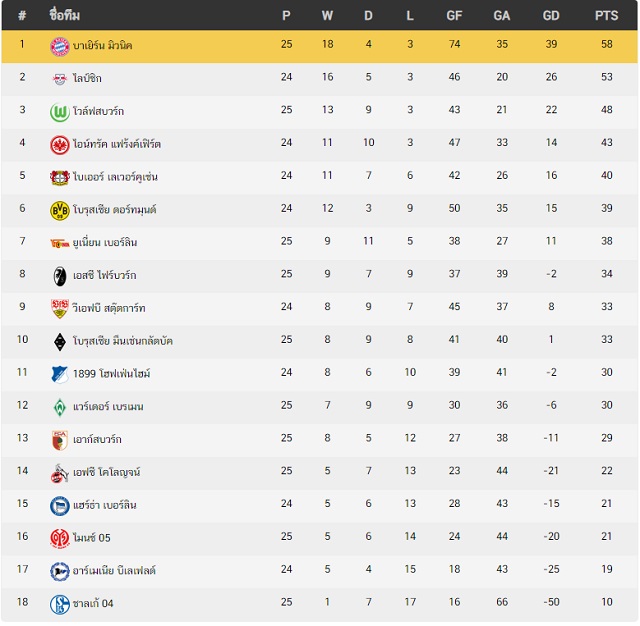Click the Hoffenheim 1899 blue crest

point(60,375)
